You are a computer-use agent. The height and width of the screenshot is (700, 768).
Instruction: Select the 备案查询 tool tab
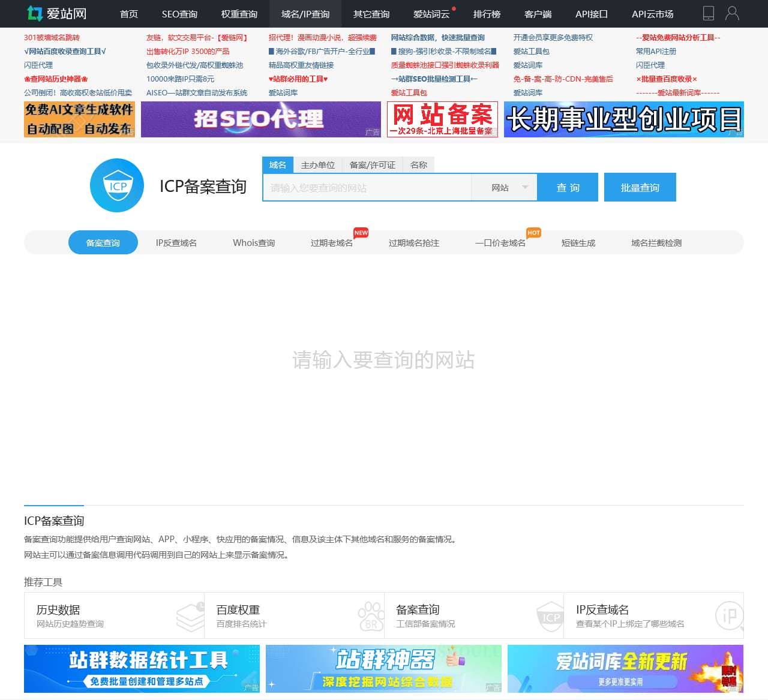[x=103, y=242]
